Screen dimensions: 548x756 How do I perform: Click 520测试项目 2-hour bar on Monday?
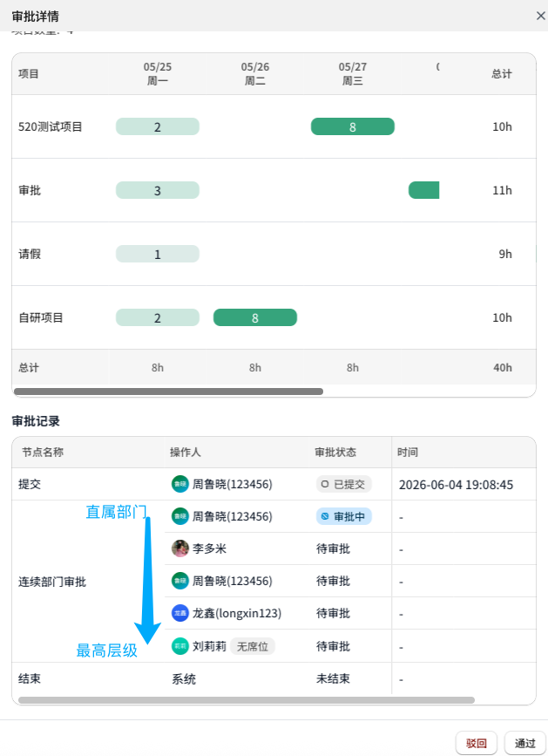tap(158, 126)
